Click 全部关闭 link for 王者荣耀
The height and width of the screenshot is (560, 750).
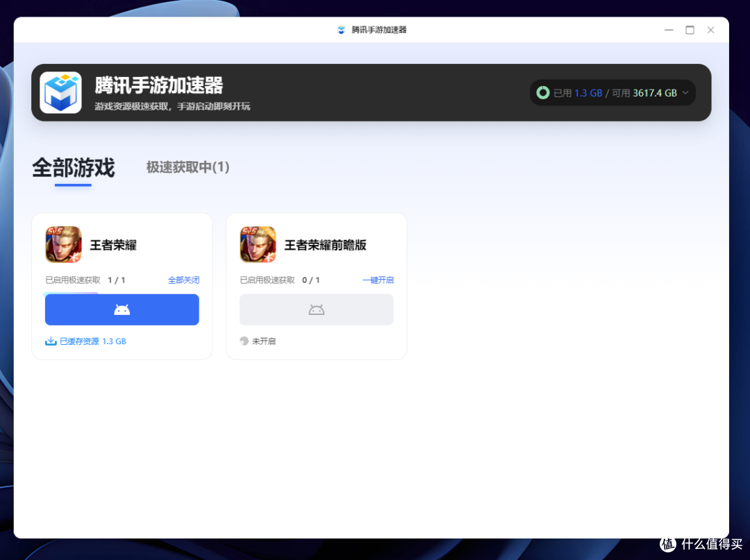(183, 280)
